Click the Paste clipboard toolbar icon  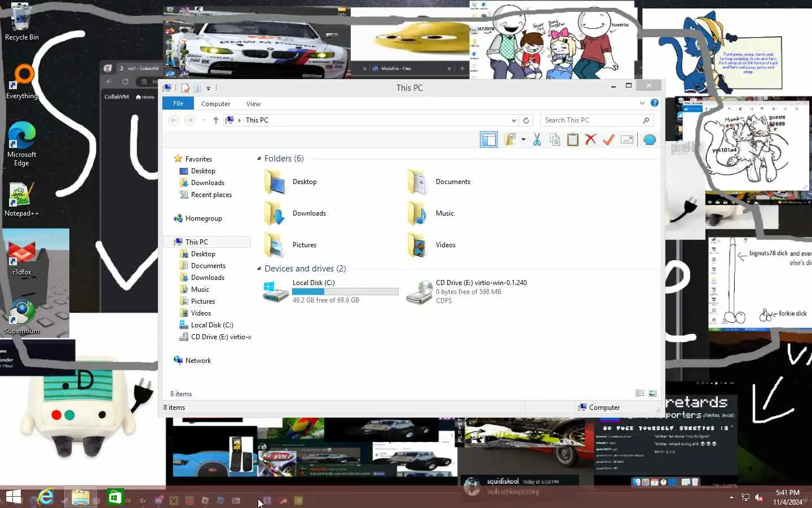pos(572,139)
